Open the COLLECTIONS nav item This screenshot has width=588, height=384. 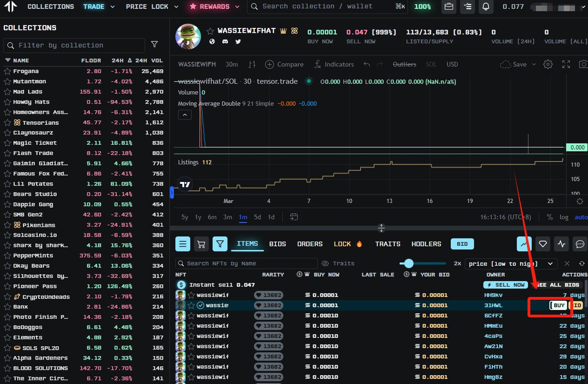pos(50,7)
